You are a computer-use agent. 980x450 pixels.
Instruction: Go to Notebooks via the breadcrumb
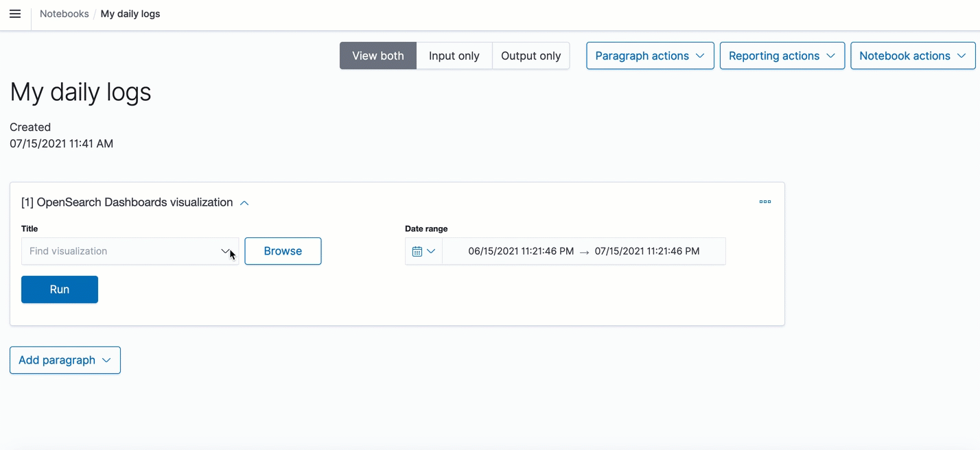click(64, 14)
